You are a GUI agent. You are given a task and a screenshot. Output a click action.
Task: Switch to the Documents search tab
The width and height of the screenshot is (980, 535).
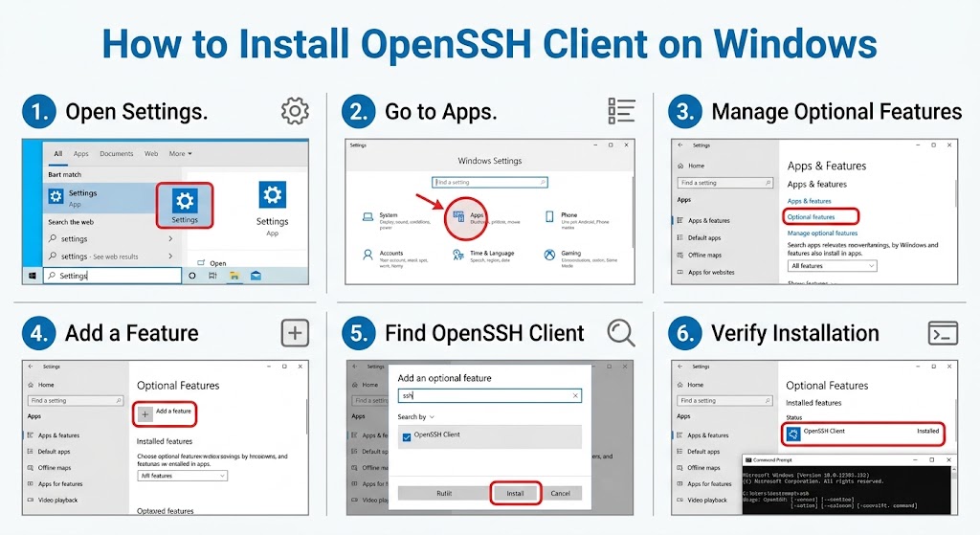(x=116, y=154)
